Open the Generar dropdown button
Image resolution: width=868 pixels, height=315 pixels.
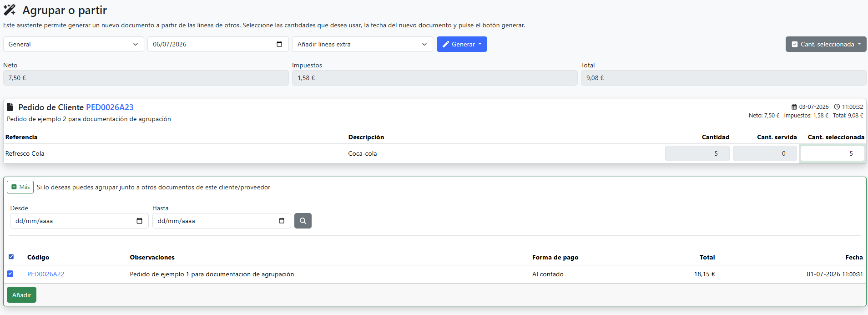tap(462, 44)
